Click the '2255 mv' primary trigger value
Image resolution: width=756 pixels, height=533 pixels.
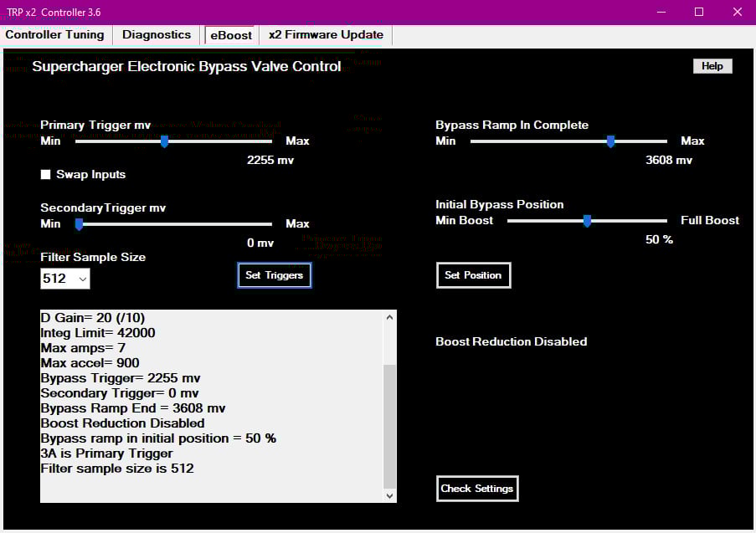(x=270, y=160)
